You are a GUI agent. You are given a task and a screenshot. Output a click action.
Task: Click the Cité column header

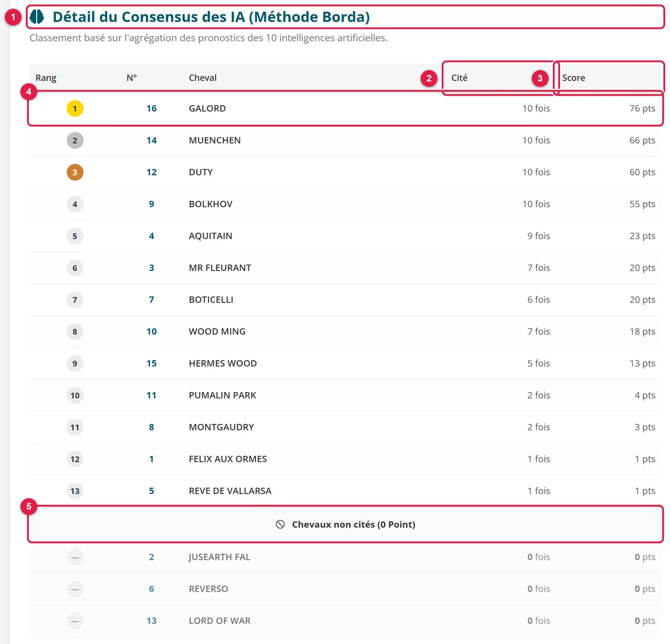tap(459, 78)
